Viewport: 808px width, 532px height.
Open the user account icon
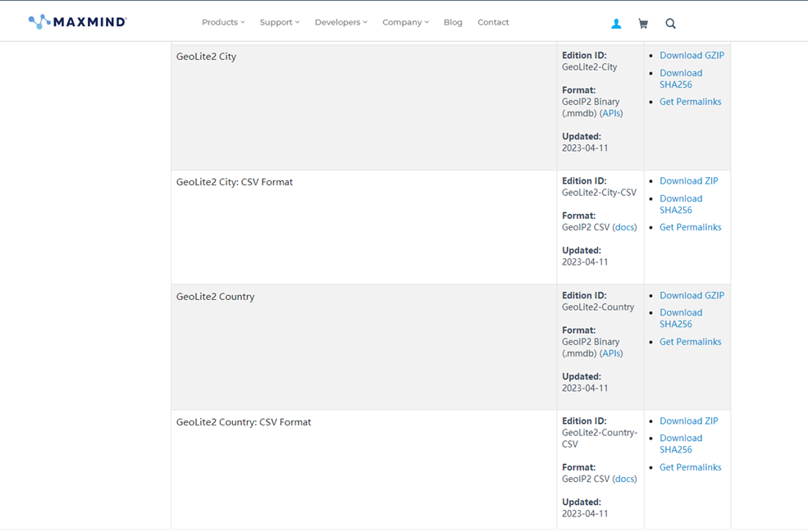click(616, 24)
